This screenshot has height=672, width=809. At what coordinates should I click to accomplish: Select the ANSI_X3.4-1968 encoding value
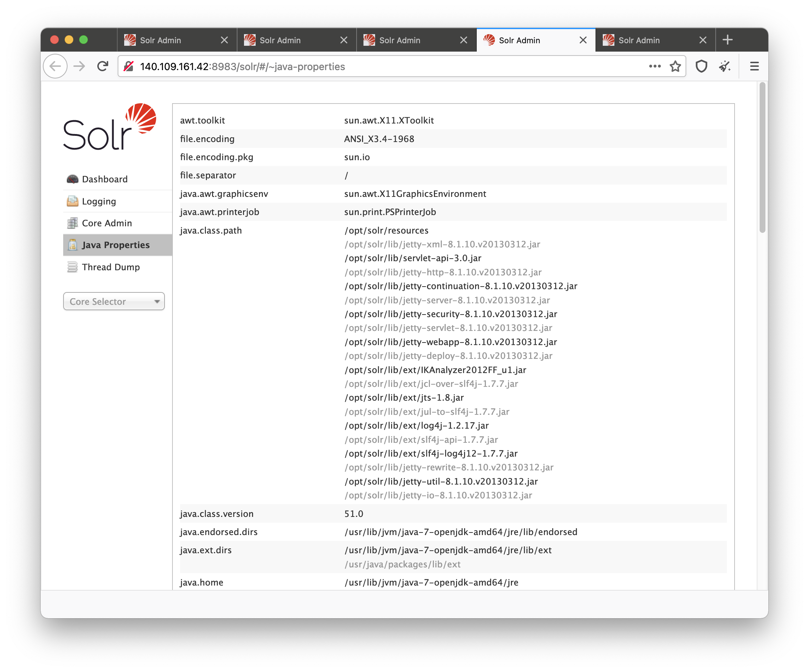click(x=379, y=139)
